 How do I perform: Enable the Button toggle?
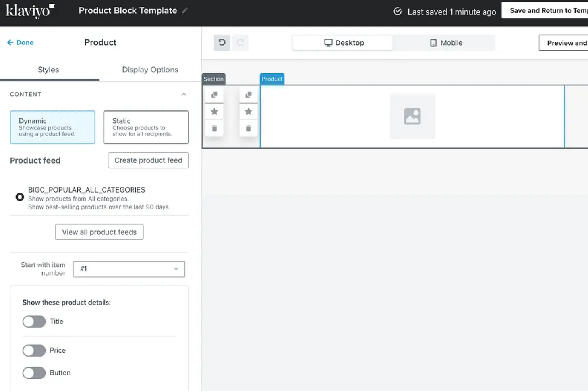tap(34, 373)
